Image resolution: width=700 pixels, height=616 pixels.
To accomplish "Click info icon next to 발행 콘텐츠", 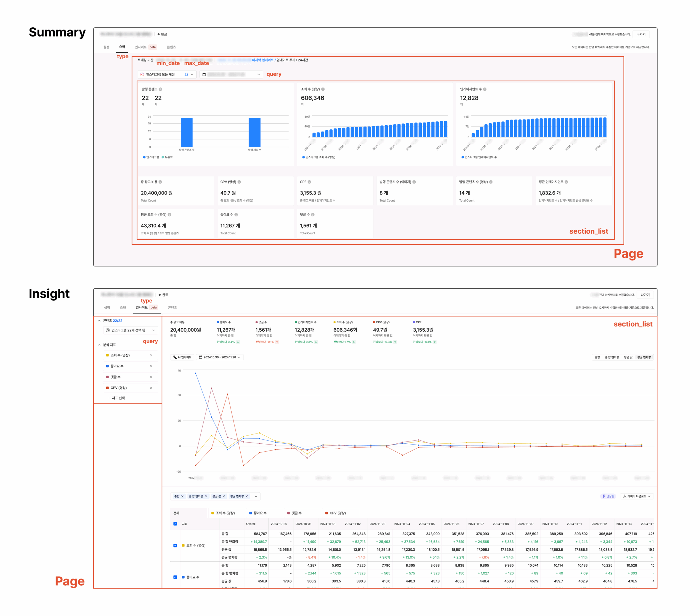I will pos(160,89).
